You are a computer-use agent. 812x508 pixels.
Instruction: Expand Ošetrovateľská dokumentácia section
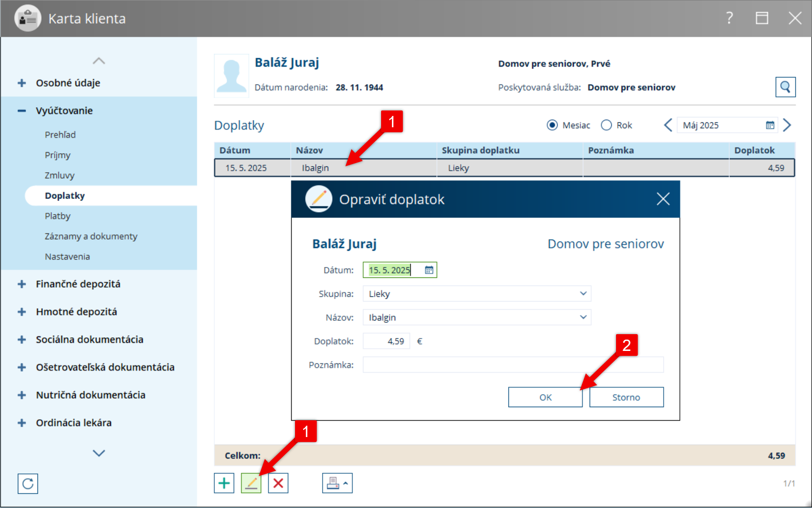point(22,367)
